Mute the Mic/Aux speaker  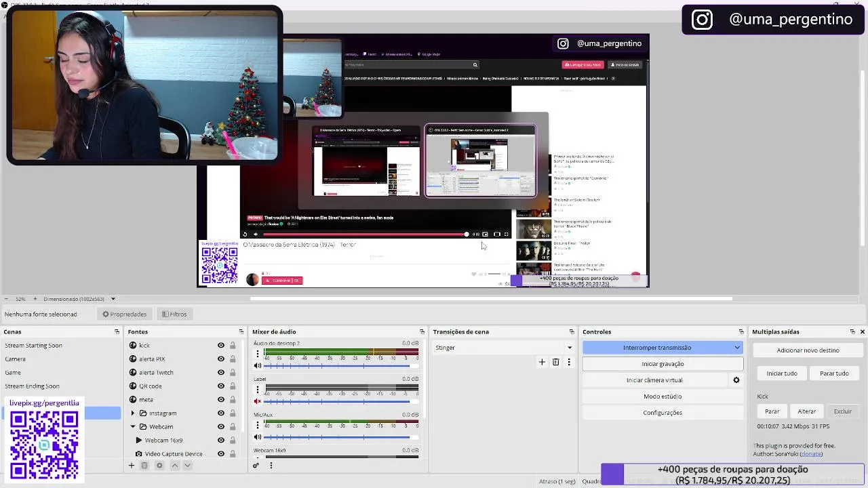(x=258, y=437)
